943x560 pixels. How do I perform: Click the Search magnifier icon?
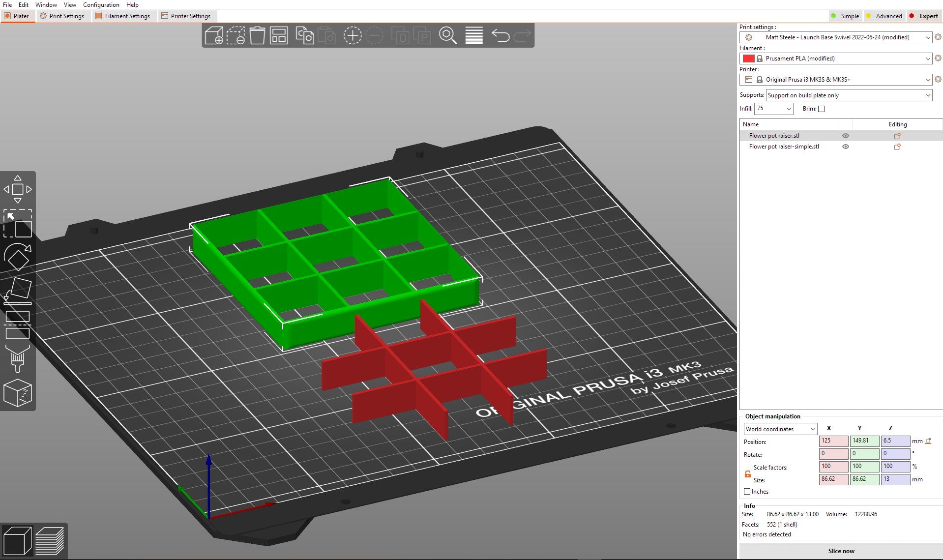coord(447,36)
